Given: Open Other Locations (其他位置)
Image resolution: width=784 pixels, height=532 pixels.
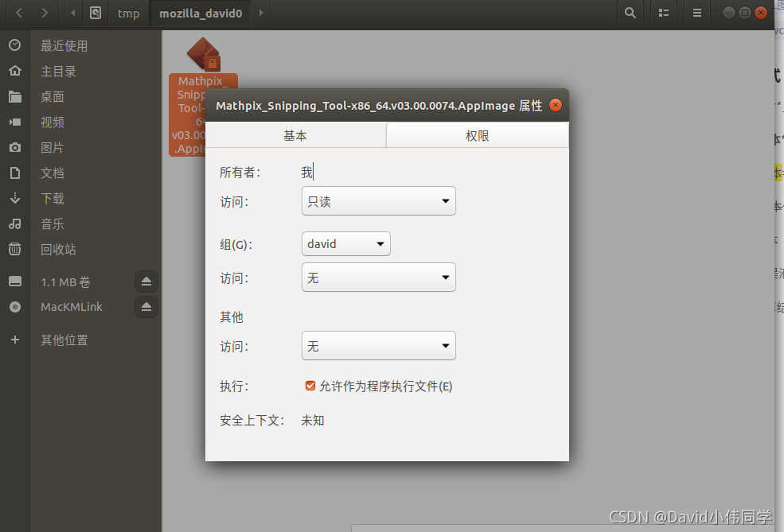Looking at the screenshot, I should tap(81, 340).
